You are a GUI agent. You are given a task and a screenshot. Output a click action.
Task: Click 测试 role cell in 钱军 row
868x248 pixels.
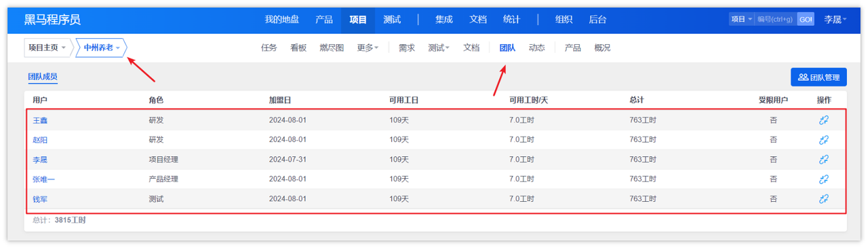pos(156,199)
